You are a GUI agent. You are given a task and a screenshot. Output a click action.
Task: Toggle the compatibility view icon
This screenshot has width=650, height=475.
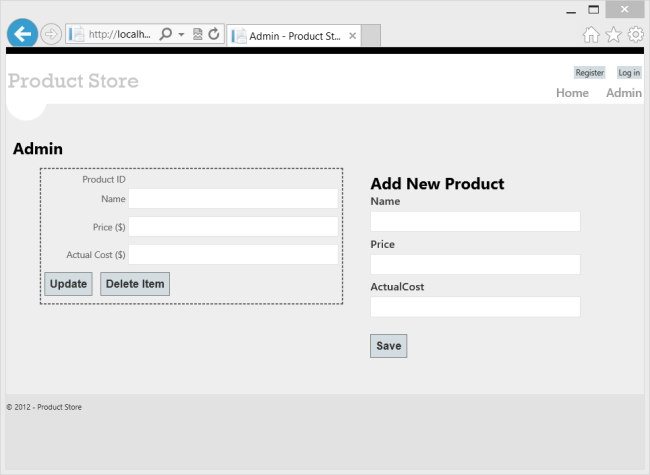pyautogui.click(x=197, y=34)
